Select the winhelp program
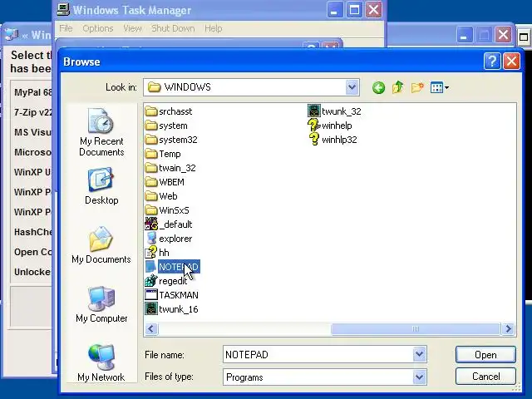 330,126
